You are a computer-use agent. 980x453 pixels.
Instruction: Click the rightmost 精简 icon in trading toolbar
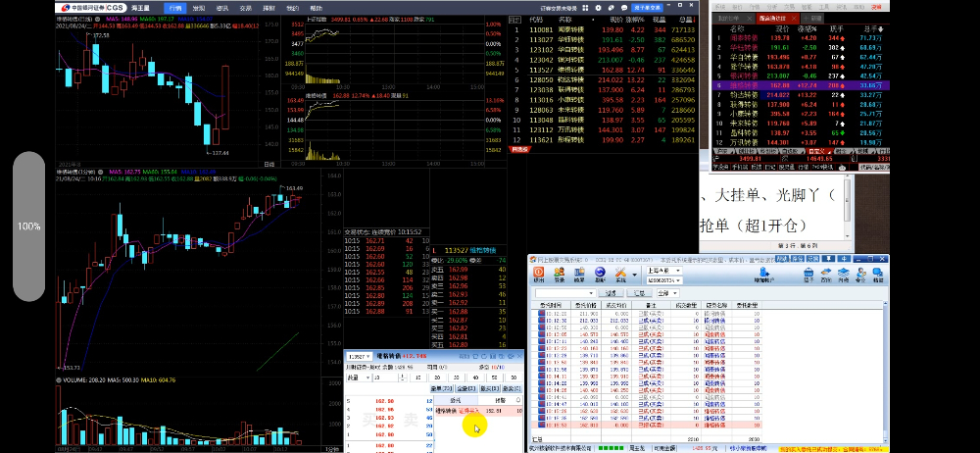click(878, 273)
